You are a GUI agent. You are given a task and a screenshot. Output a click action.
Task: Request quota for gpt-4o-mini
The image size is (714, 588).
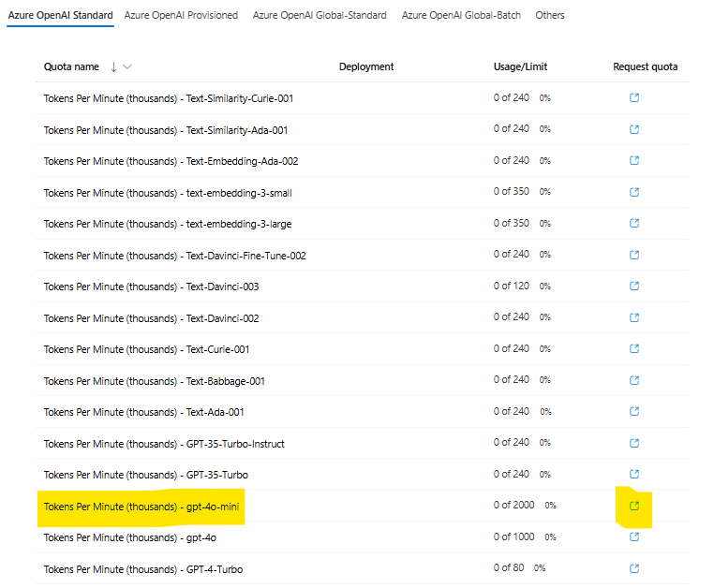pyautogui.click(x=634, y=507)
